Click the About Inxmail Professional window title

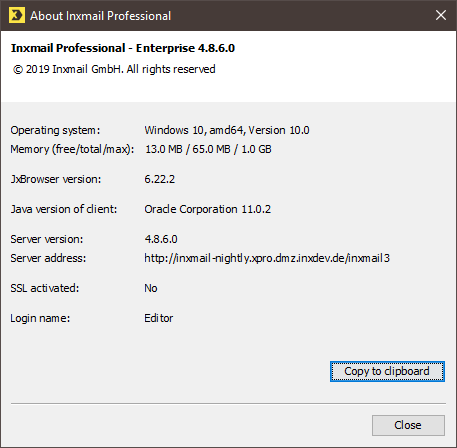point(100,16)
